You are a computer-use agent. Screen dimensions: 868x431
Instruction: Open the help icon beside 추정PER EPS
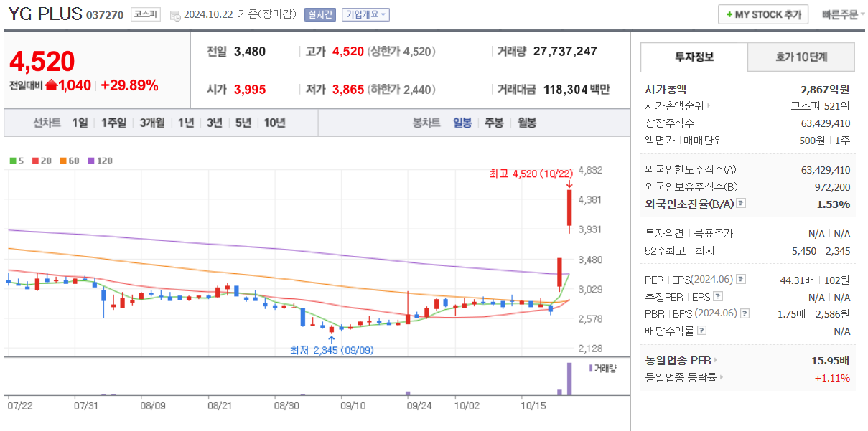[x=718, y=297]
